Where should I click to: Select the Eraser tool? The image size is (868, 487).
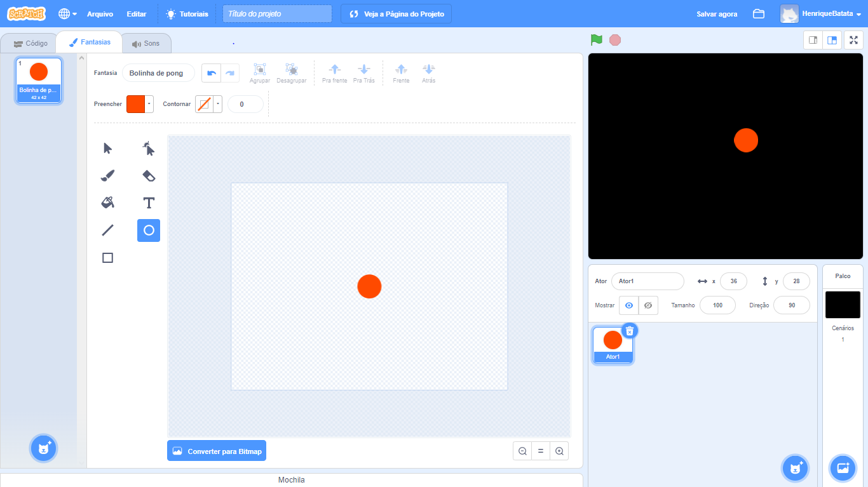[149, 175]
